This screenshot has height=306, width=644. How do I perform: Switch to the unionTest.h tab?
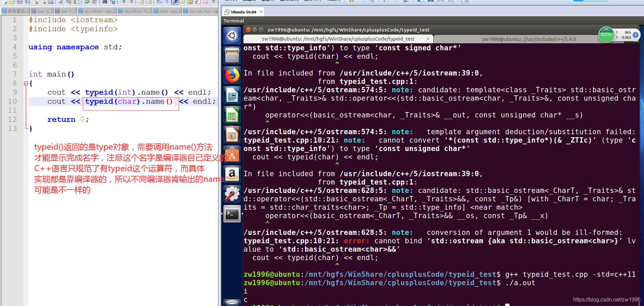[135, 11]
